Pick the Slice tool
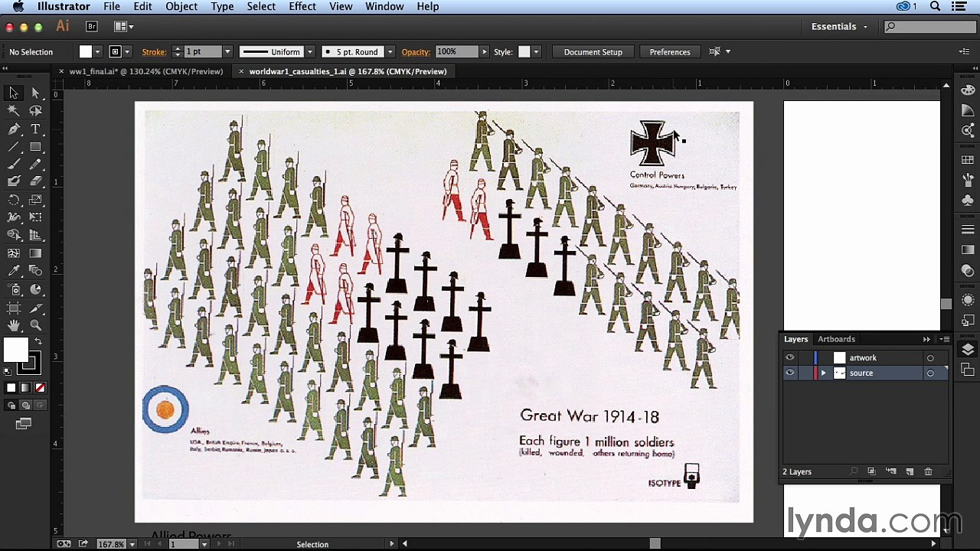Viewport: 980px width, 551px height. 35,308
